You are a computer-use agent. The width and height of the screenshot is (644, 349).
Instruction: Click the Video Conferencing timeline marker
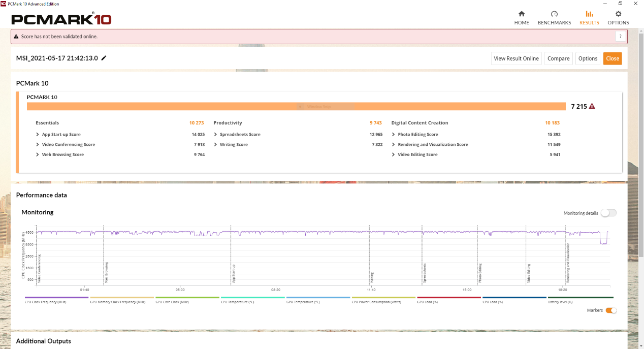tap(40, 268)
